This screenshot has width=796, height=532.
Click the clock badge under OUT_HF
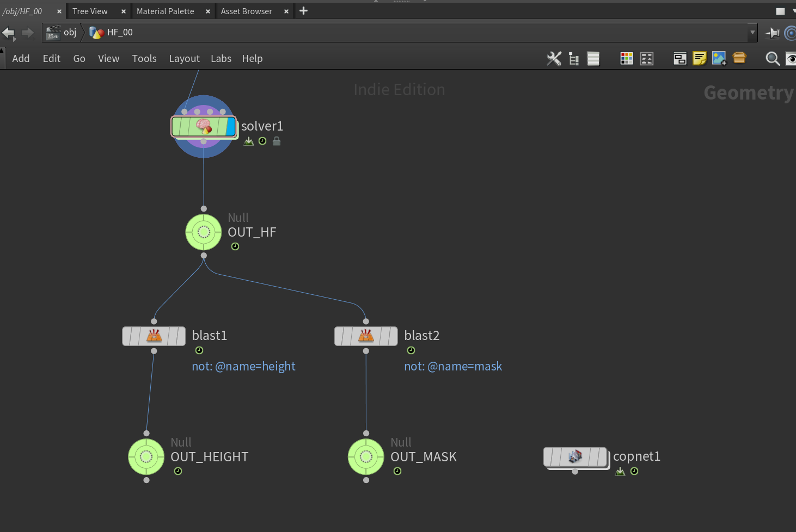tap(235, 246)
